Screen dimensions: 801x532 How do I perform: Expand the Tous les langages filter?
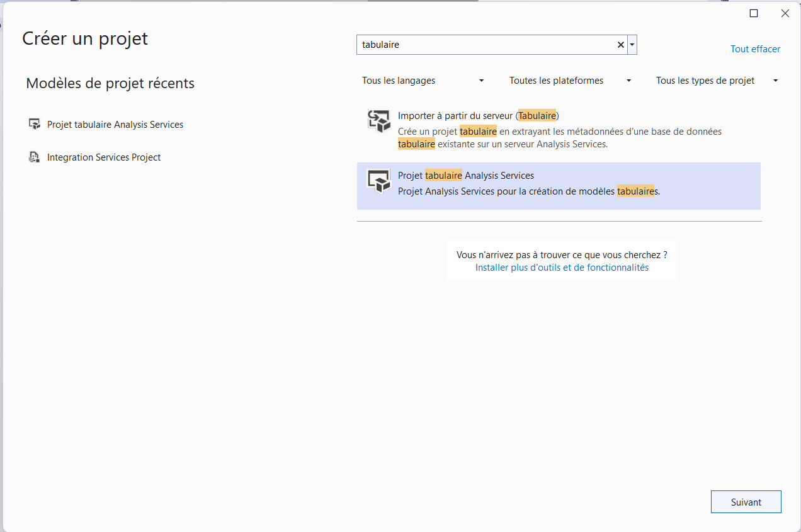[423, 81]
